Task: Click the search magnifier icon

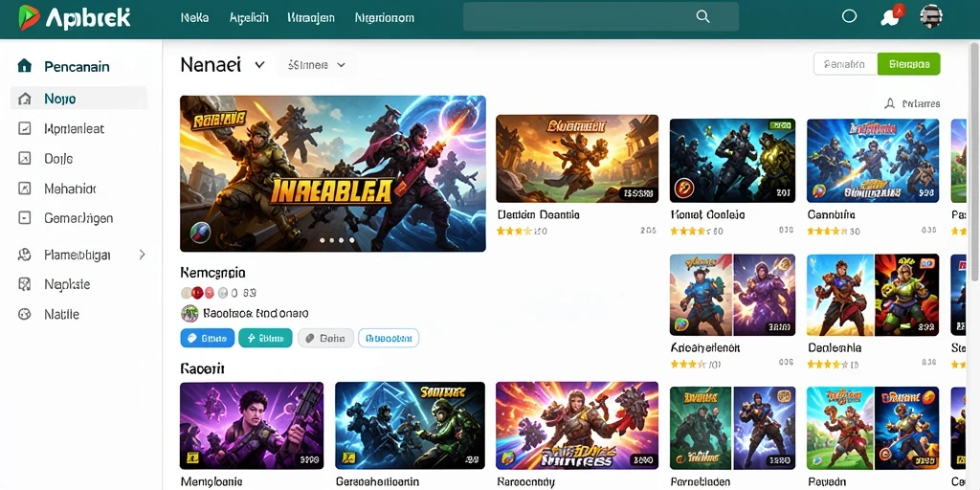Action: point(703,17)
